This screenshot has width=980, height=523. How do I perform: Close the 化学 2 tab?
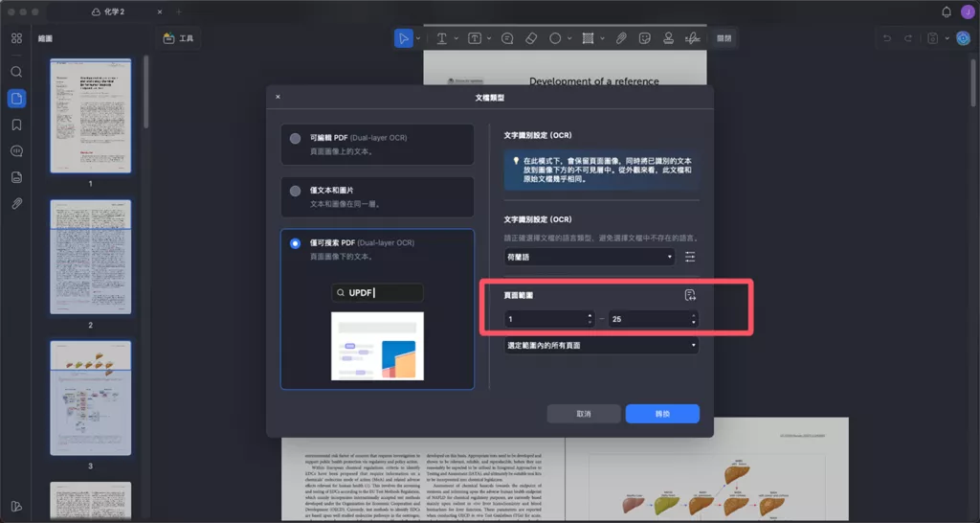click(x=160, y=11)
